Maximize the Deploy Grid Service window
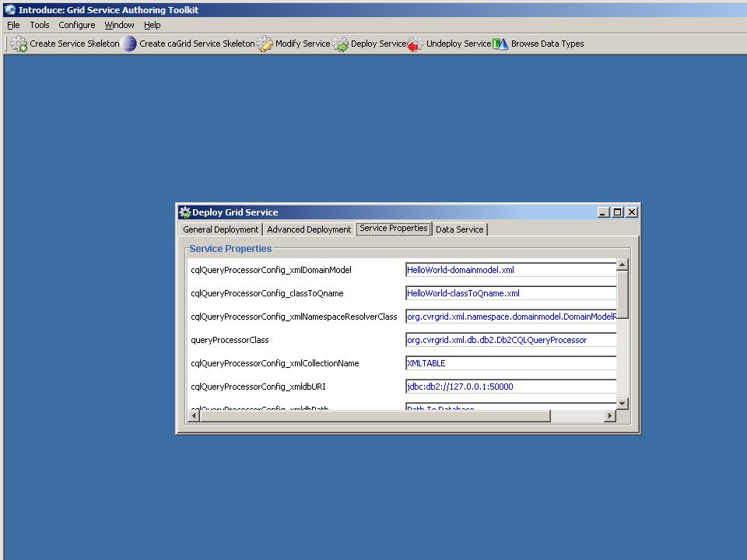This screenshot has height=560, width=747. click(x=618, y=212)
